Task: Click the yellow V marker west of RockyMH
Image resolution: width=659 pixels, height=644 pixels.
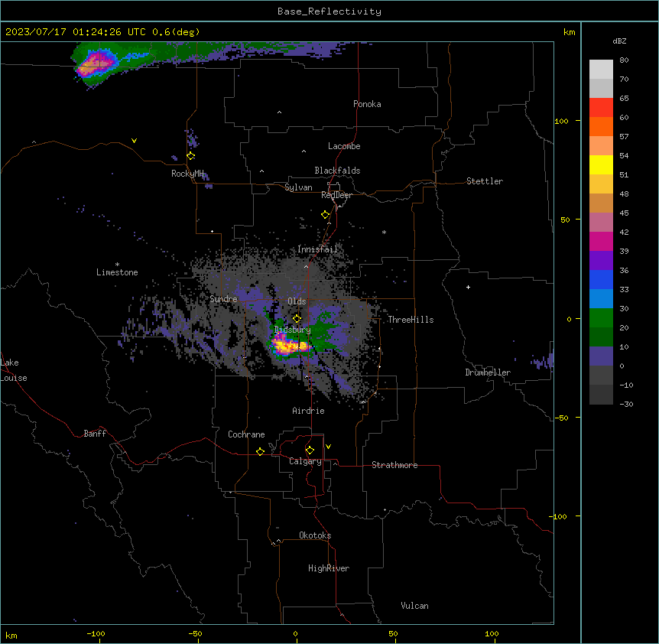Action: pos(134,141)
